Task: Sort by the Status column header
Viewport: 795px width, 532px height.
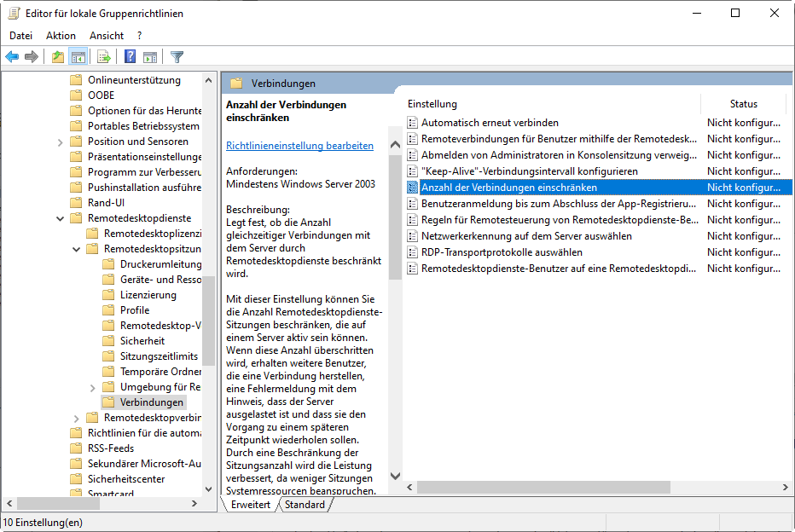Action: 743,104
